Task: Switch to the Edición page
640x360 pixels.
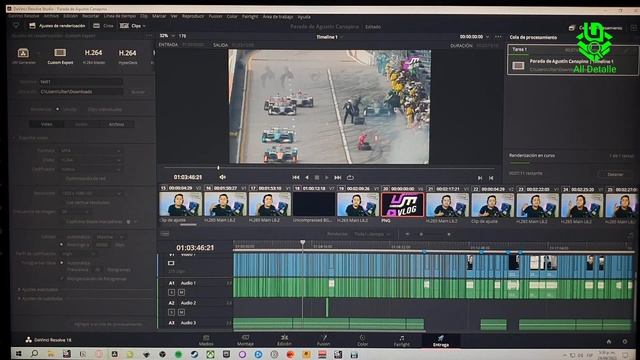Action: [284, 340]
